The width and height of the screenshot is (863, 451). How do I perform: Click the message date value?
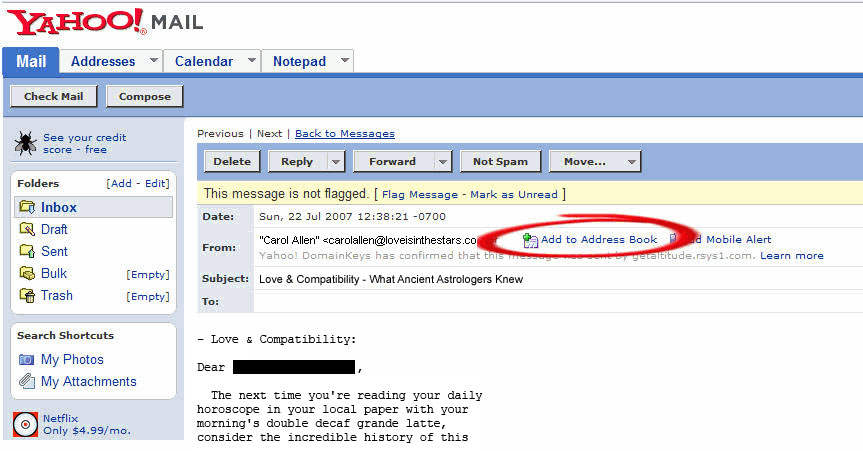point(352,216)
